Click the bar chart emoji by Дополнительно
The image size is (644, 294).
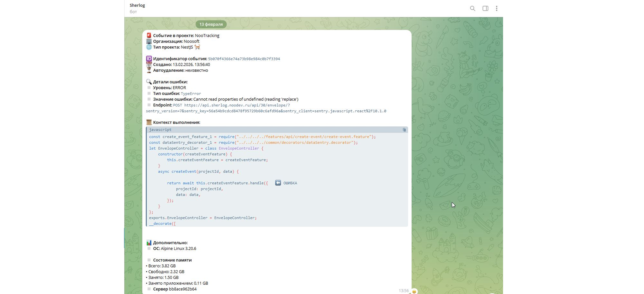[x=149, y=243]
